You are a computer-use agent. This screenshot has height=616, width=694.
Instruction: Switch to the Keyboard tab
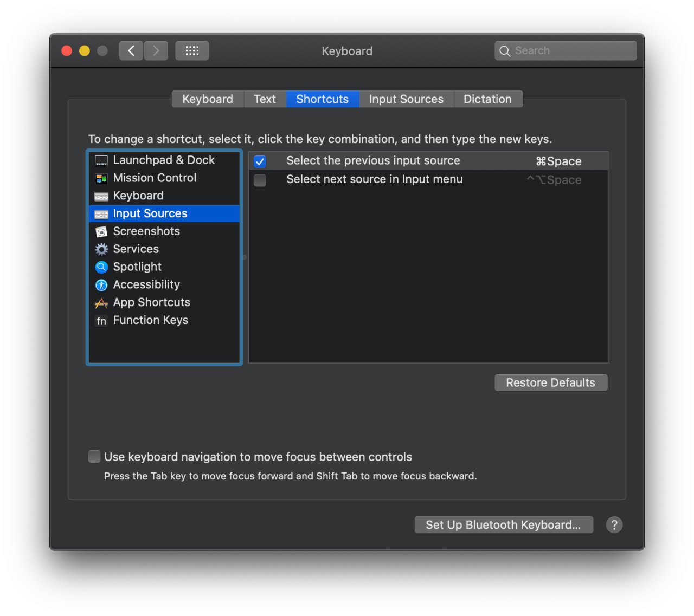pyautogui.click(x=208, y=99)
